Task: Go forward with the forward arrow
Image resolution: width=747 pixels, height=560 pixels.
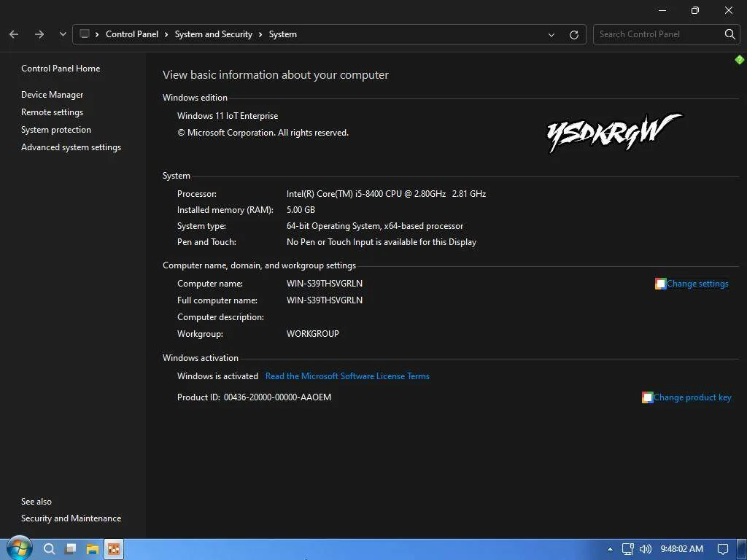Action: 39,34
